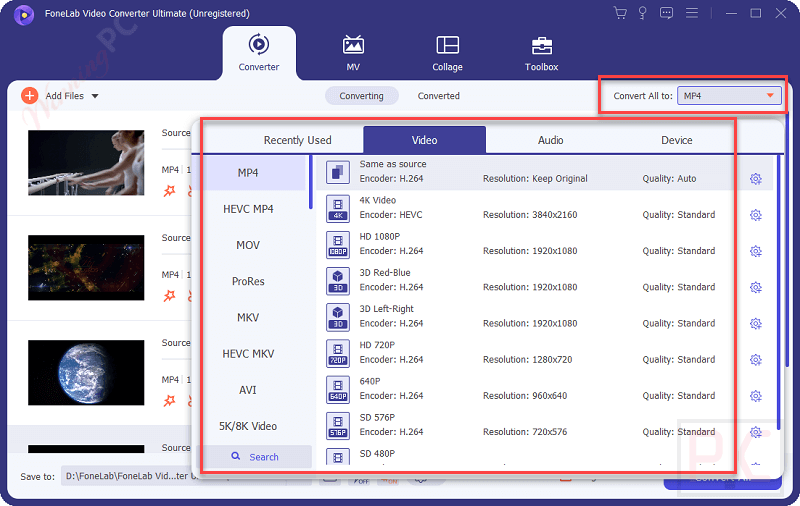
Task: Select the Audio format tab
Action: (x=551, y=140)
